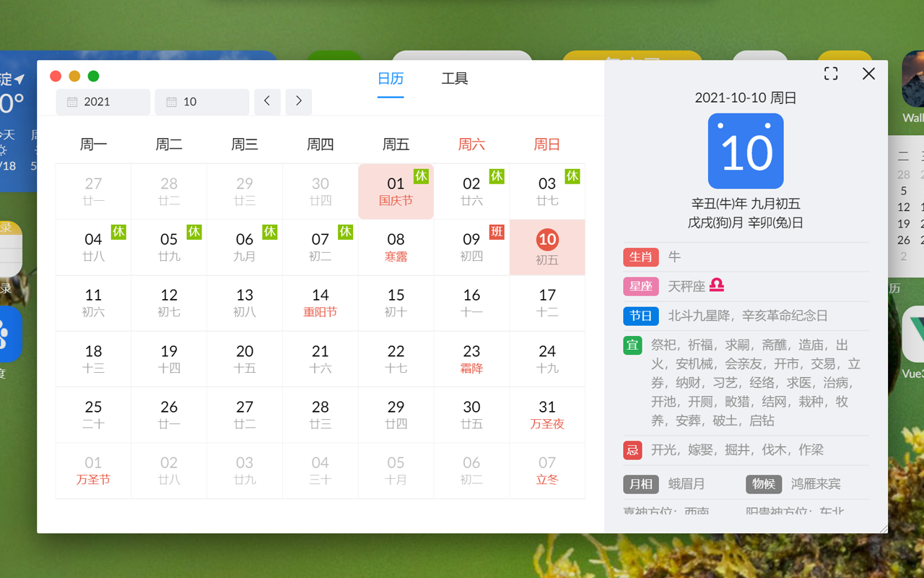Click the 月相 蛾眉月 tag
Screen dimensions: 924x578
(640, 483)
